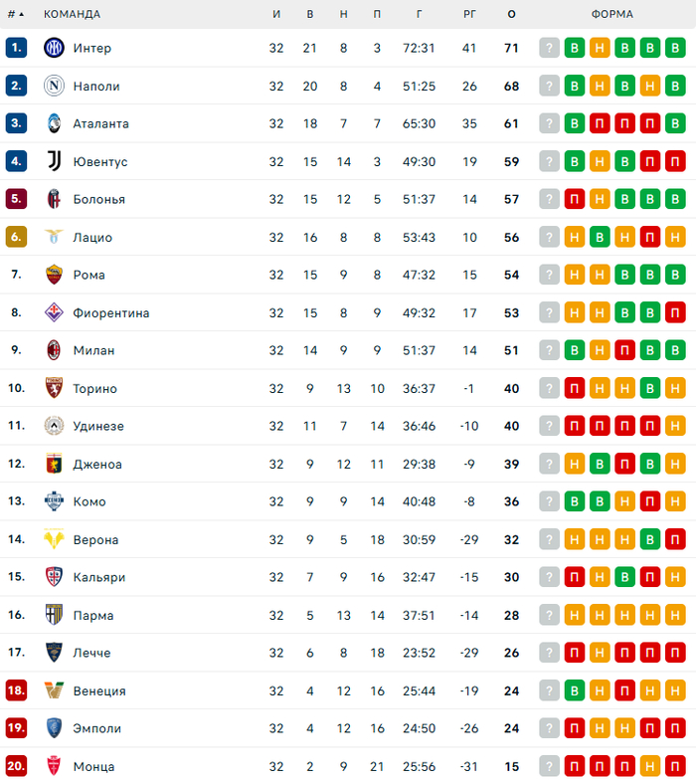Click the Torino club crest
Viewport: 696px width, 784px height.
coord(54,388)
